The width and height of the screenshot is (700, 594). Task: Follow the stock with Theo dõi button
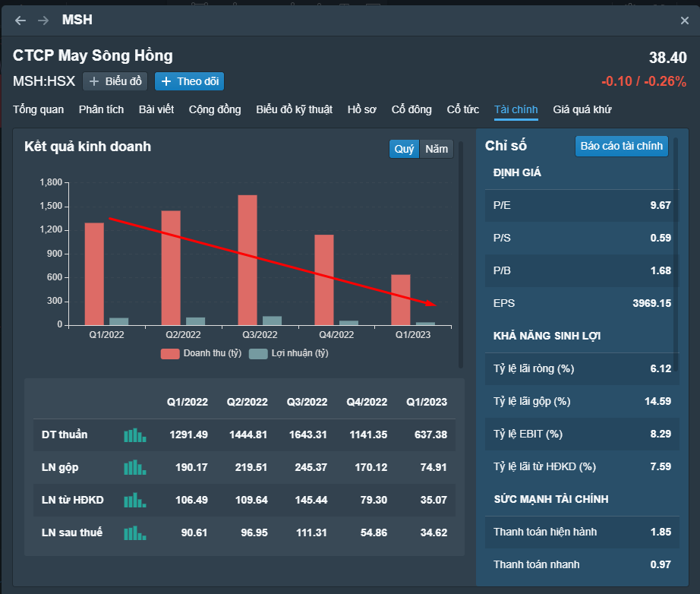click(x=189, y=81)
